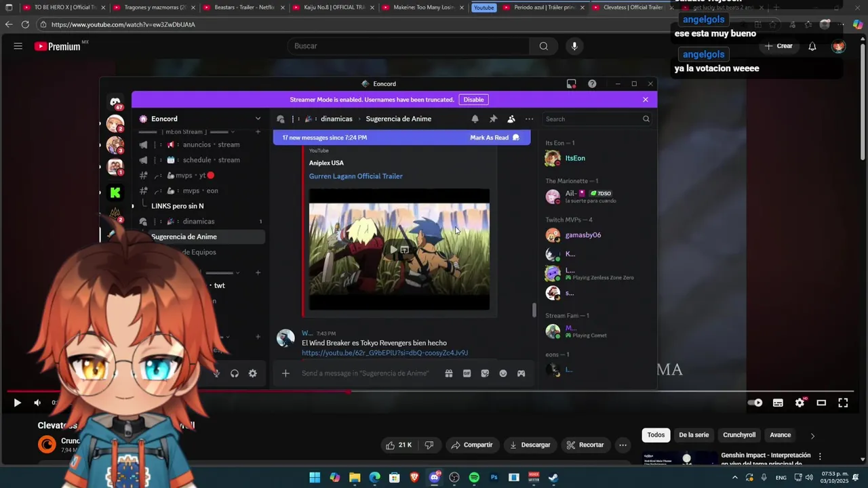Disable Streamer Mode
The image size is (868, 488).
tap(473, 100)
